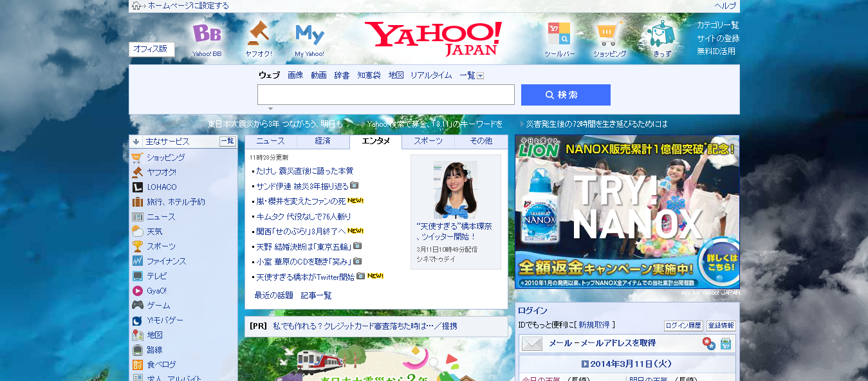Click the テレビ icon in the sidebar
Image resolution: width=868 pixels, height=381 pixels.
pos(137,276)
